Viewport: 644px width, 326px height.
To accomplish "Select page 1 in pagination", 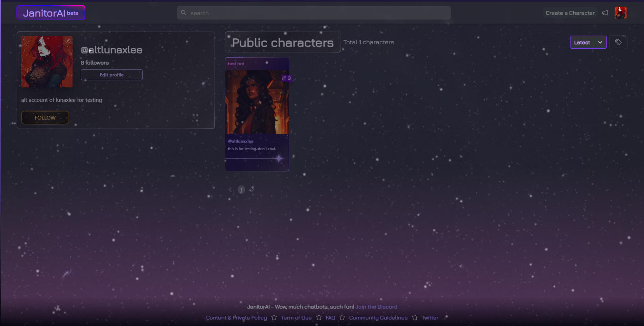I will [x=241, y=190].
